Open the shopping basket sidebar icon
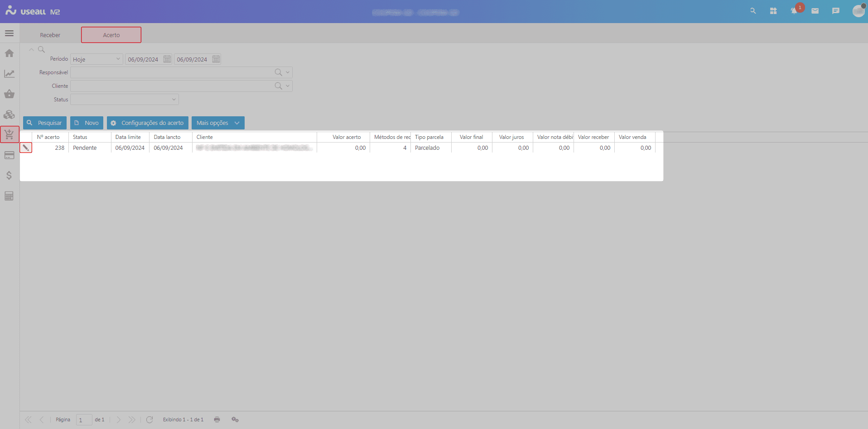 [9, 94]
